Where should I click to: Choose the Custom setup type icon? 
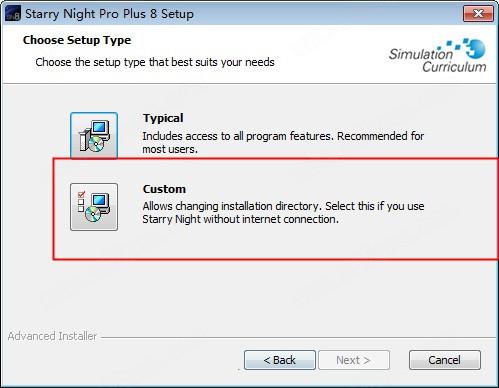[94, 207]
